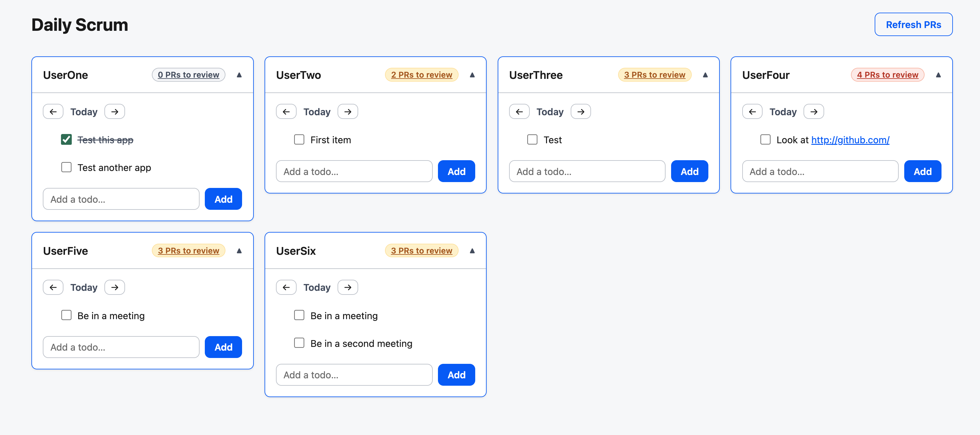Viewport: 980px width, 435px height.
Task: Go to next day in UserSix card
Action: [348, 287]
